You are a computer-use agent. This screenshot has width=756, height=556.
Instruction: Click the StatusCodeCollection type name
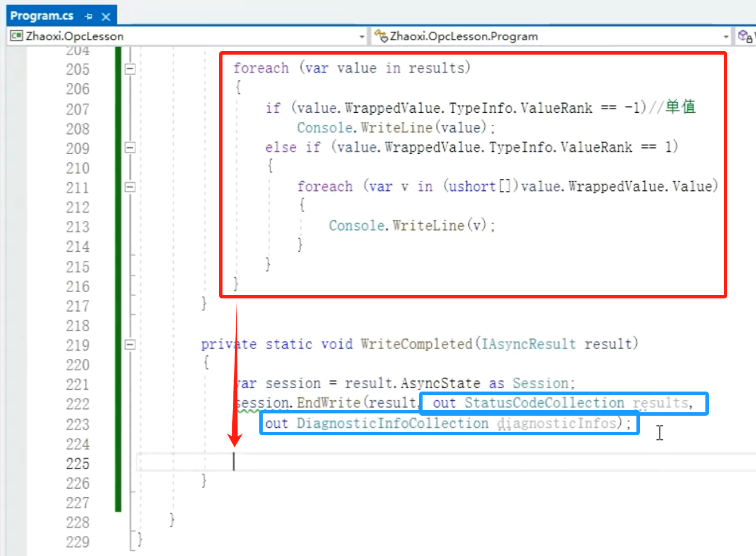[x=544, y=402]
